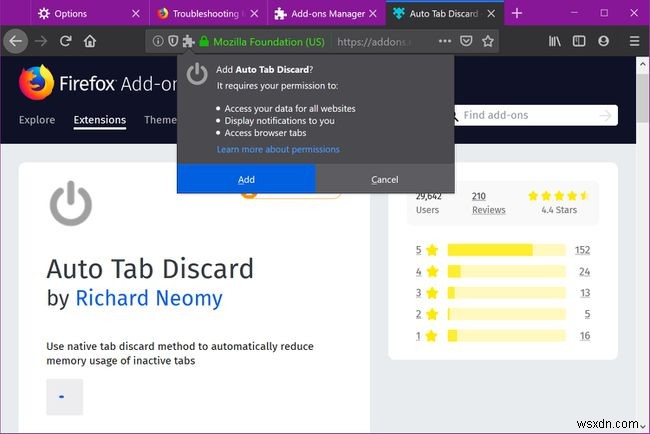Switch to the Options tab
Viewport: 650px width, 434px height.
89,14
